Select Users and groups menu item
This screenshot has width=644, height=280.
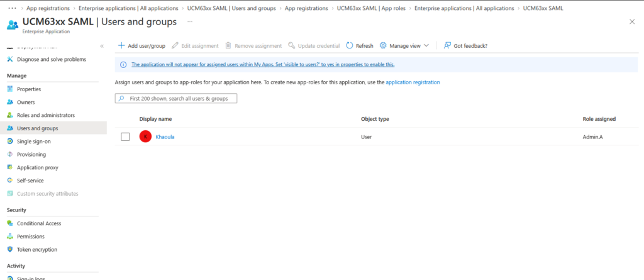pyautogui.click(x=53, y=128)
